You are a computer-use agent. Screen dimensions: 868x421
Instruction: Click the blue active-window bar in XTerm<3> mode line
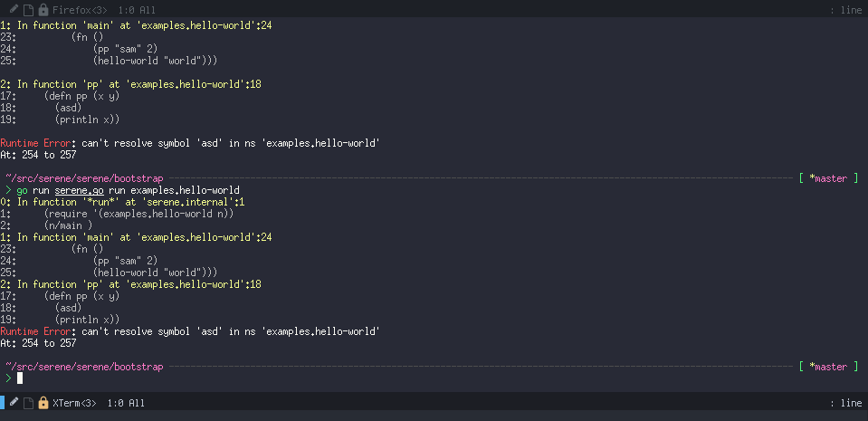point(2,402)
